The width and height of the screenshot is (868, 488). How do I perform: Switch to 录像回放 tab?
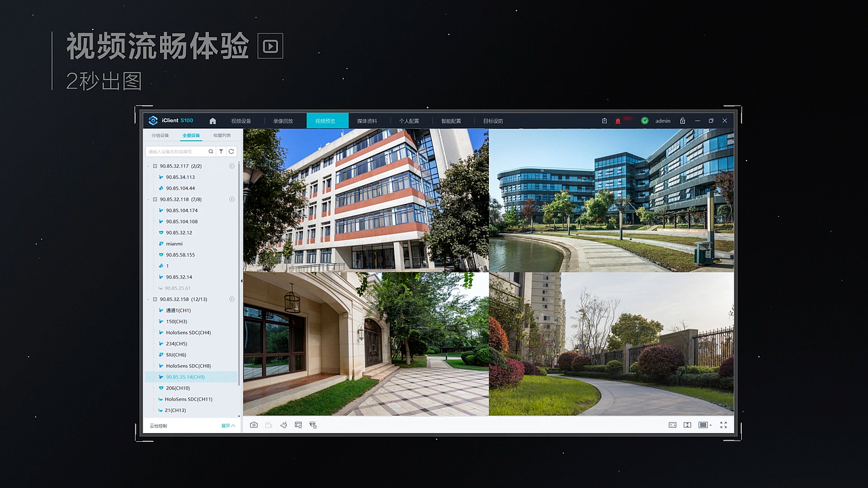coord(283,121)
